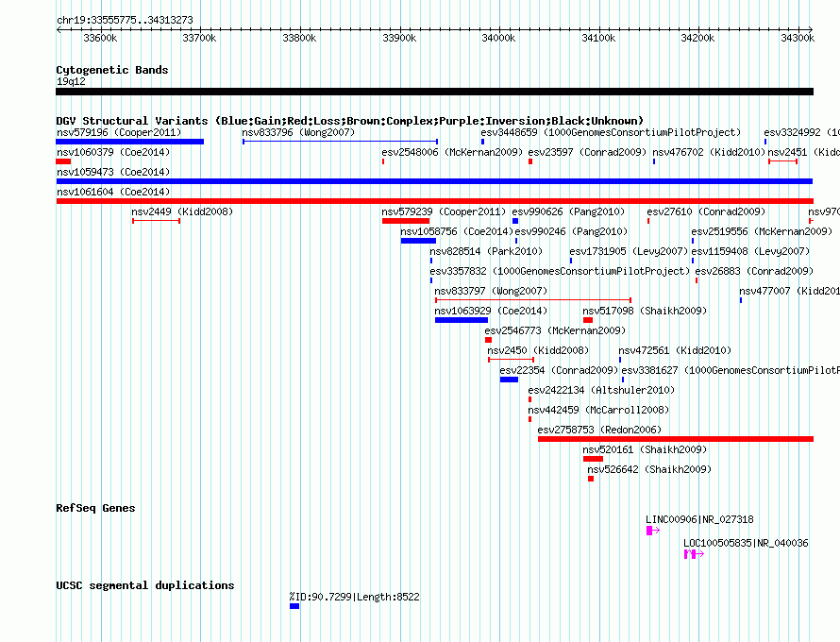Open the nsv520161 (Shaikh2009) red block

tap(593, 459)
